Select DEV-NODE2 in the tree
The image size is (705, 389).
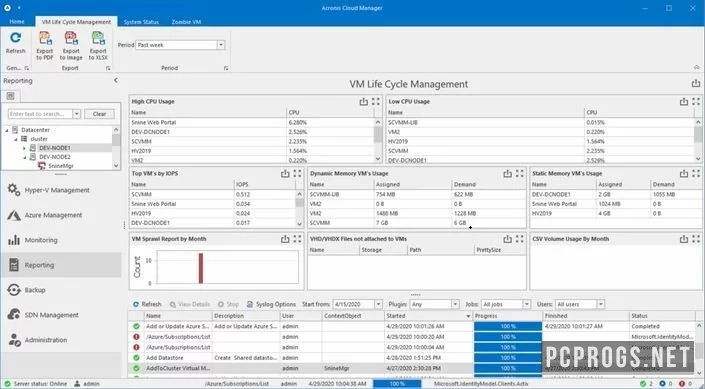point(54,157)
